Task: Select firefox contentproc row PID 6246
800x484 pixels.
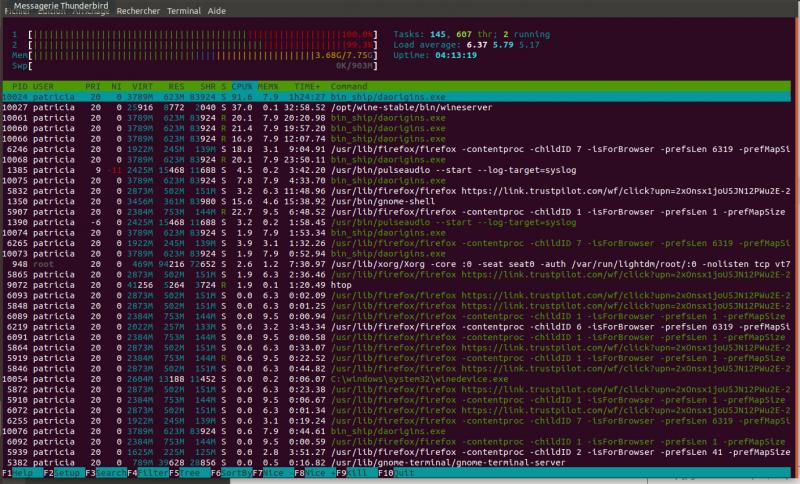Action: [x=396, y=149]
